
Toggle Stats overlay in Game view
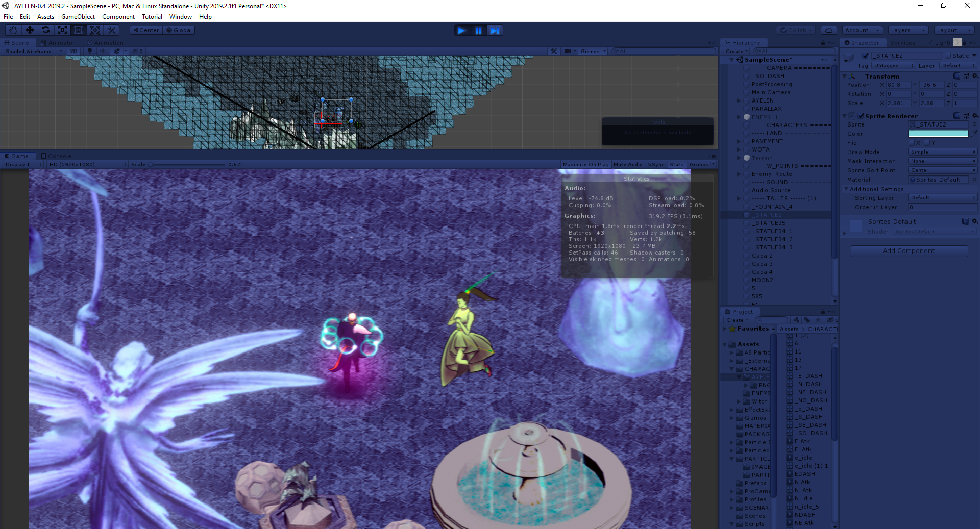point(676,164)
